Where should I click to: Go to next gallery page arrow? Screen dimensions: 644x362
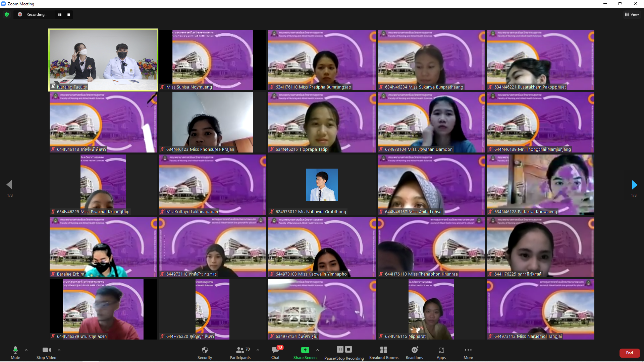(x=634, y=185)
